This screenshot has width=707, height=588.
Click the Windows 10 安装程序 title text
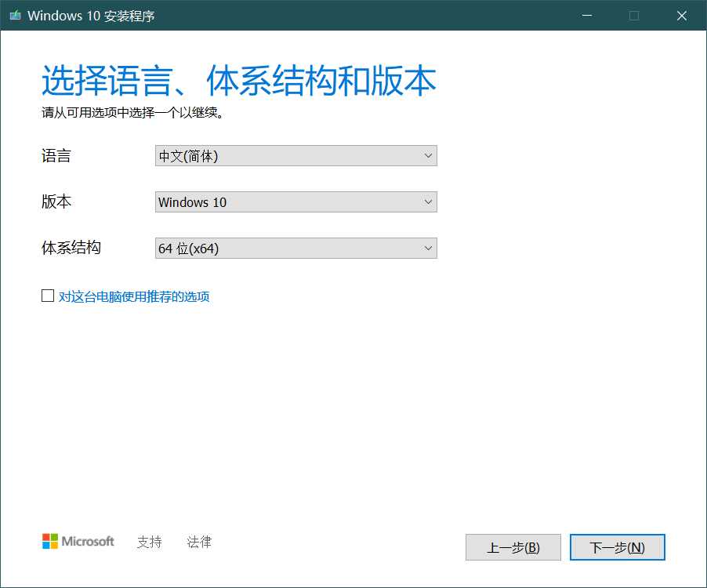(91, 16)
